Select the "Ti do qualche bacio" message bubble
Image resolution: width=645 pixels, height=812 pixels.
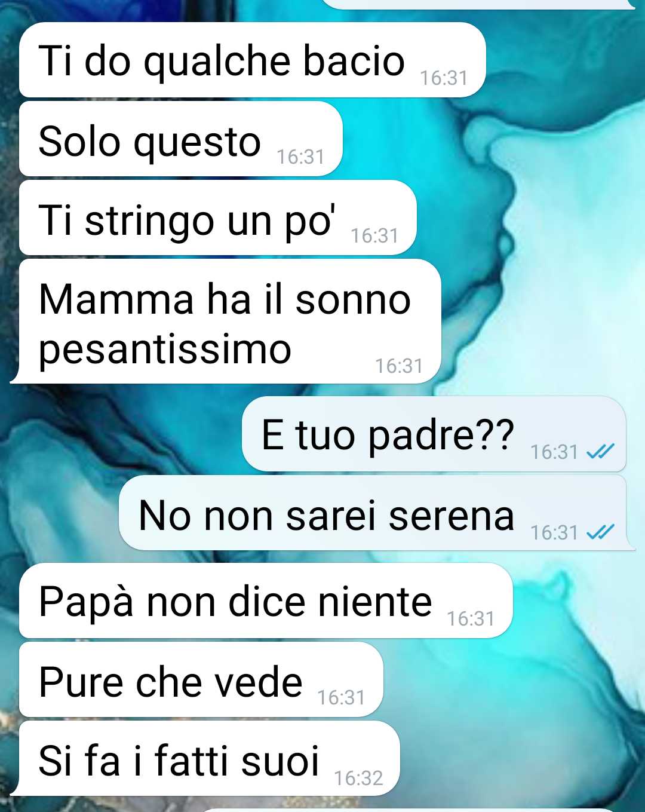point(252,60)
